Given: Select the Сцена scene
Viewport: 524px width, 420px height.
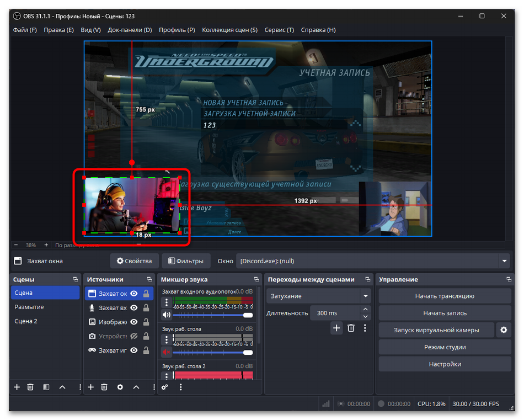Looking at the screenshot, I should pos(45,293).
